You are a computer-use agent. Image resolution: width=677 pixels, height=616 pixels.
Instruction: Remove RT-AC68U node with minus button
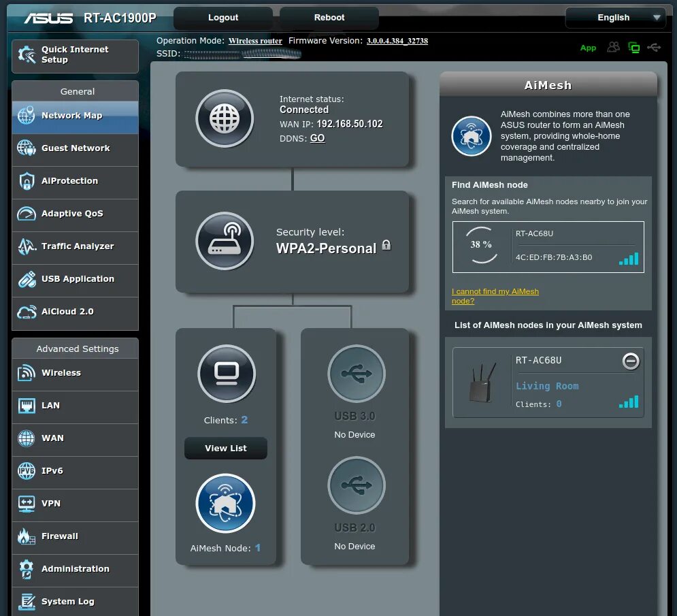point(631,361)
